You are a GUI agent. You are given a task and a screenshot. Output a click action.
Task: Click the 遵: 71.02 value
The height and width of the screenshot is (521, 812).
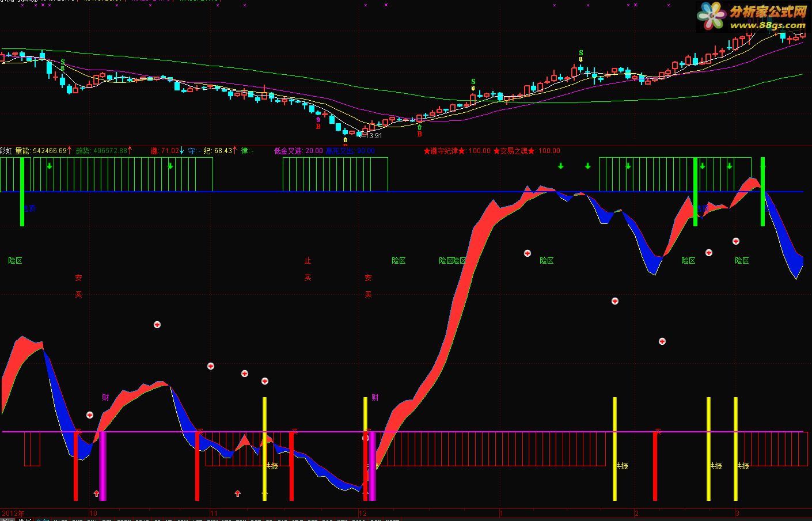coord(165,151)
